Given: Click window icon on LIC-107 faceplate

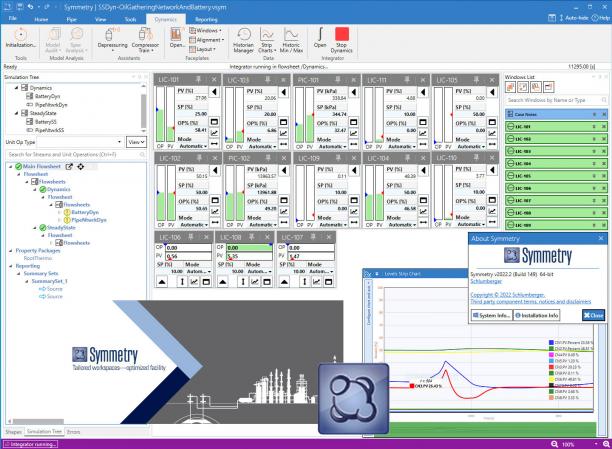Looking at the screenshot, I should point(329,281).
